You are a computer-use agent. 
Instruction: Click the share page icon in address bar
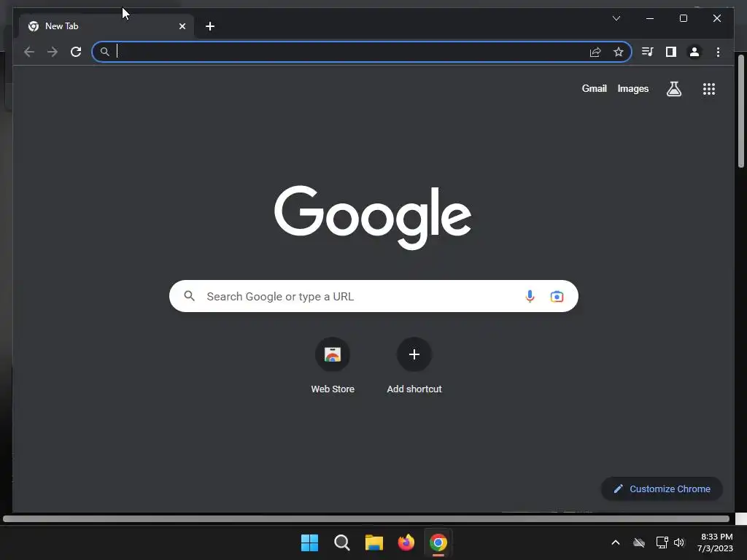click(x=595, y=52)
